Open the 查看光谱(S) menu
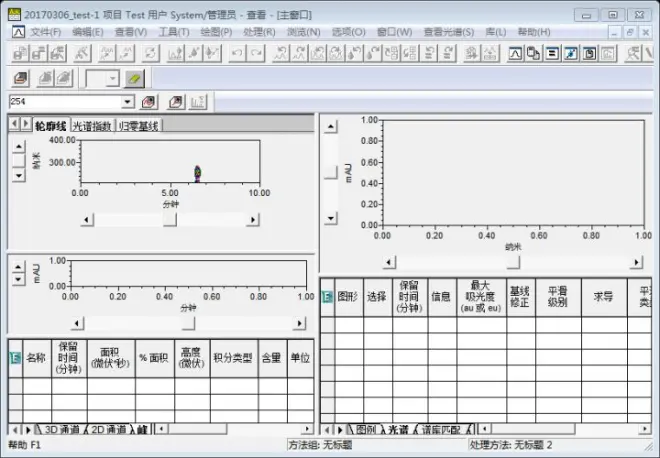The image size is (660, 458). click(449, 32)
